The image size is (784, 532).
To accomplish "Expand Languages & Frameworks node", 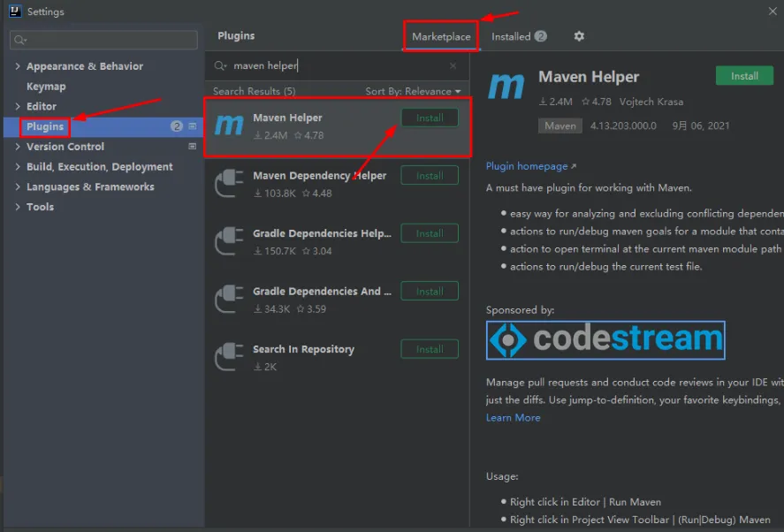I will click(x=18, y=186).
